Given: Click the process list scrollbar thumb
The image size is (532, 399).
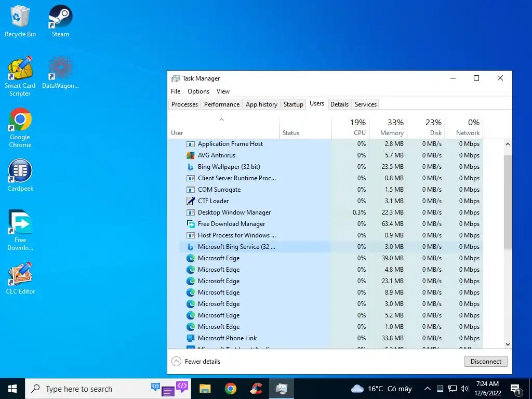Looking at the screenshot, I should pos(508,203).
